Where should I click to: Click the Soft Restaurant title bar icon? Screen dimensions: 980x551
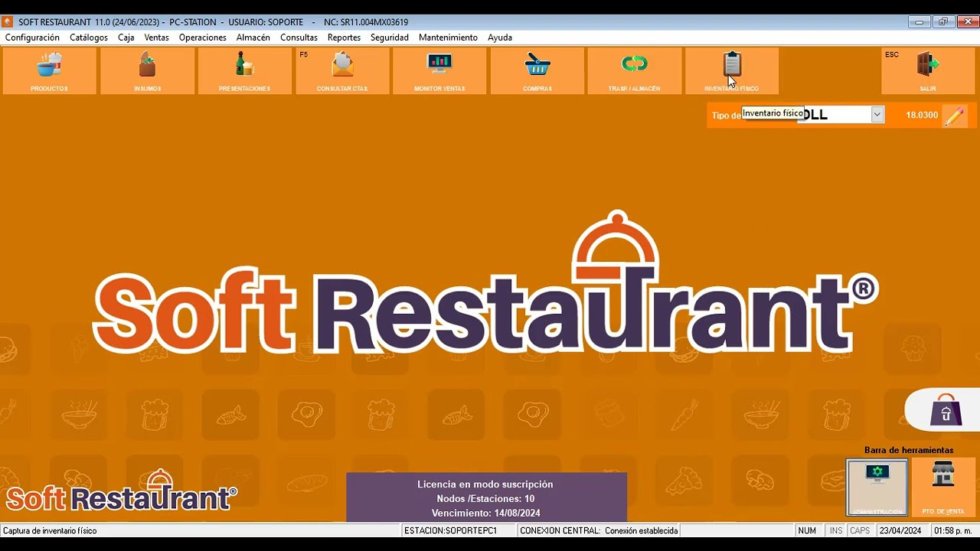(x=7, y=21)
